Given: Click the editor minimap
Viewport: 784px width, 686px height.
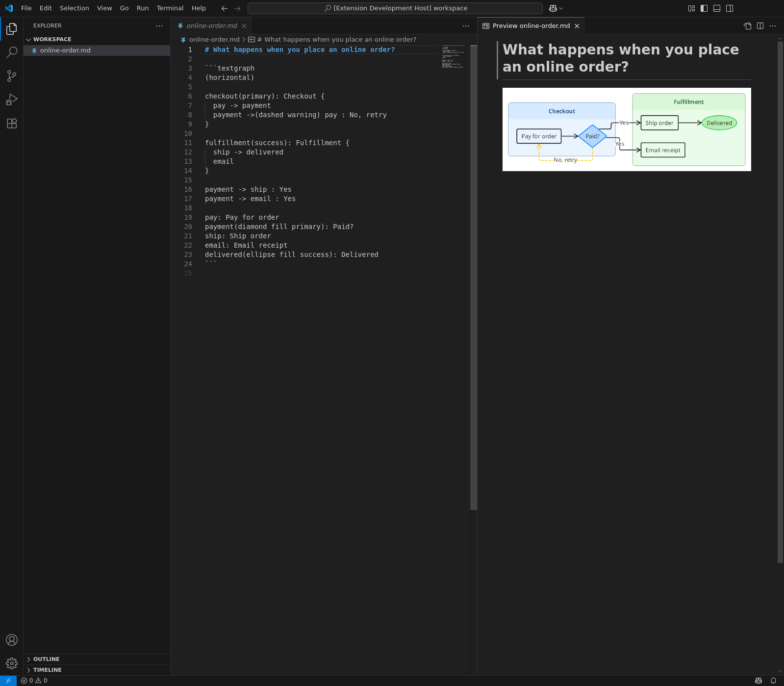Looking at the screenshot, I should pyautogui.click(x=454, y=56).
